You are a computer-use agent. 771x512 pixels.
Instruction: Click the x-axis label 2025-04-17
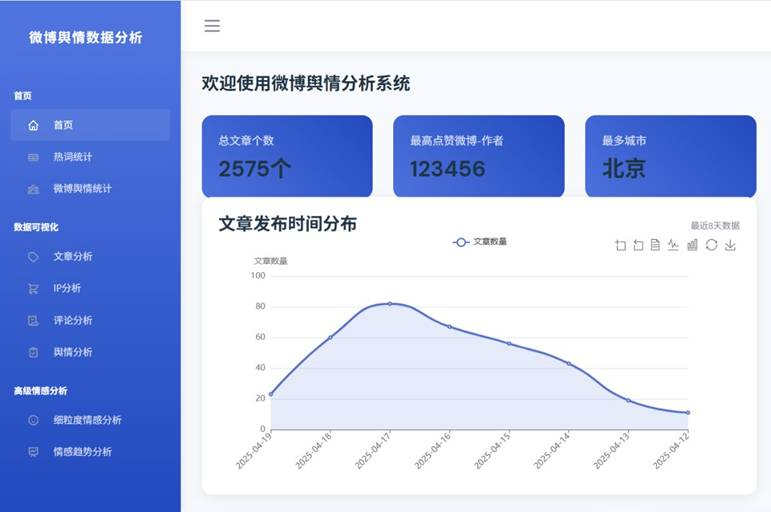point(373,450)
